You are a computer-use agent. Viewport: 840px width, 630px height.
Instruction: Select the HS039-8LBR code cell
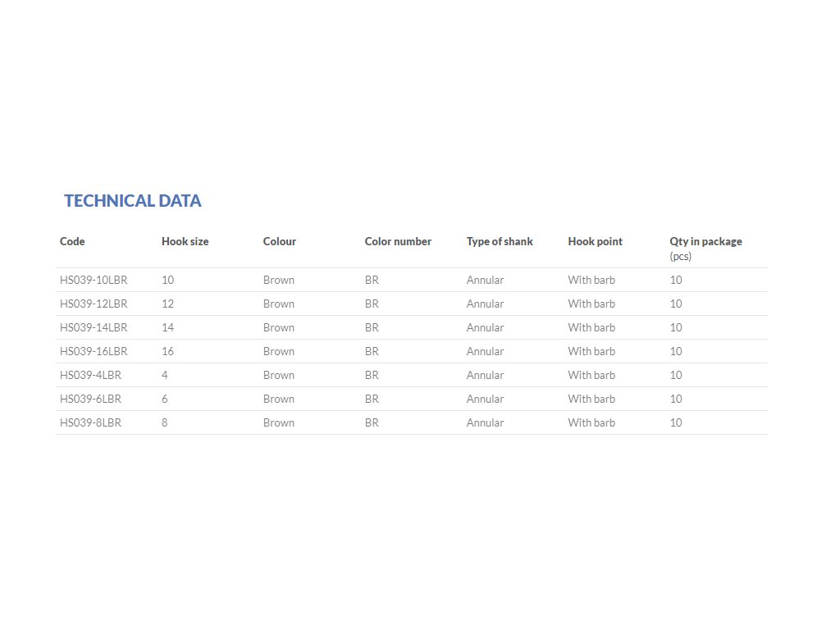pos(90,423)
